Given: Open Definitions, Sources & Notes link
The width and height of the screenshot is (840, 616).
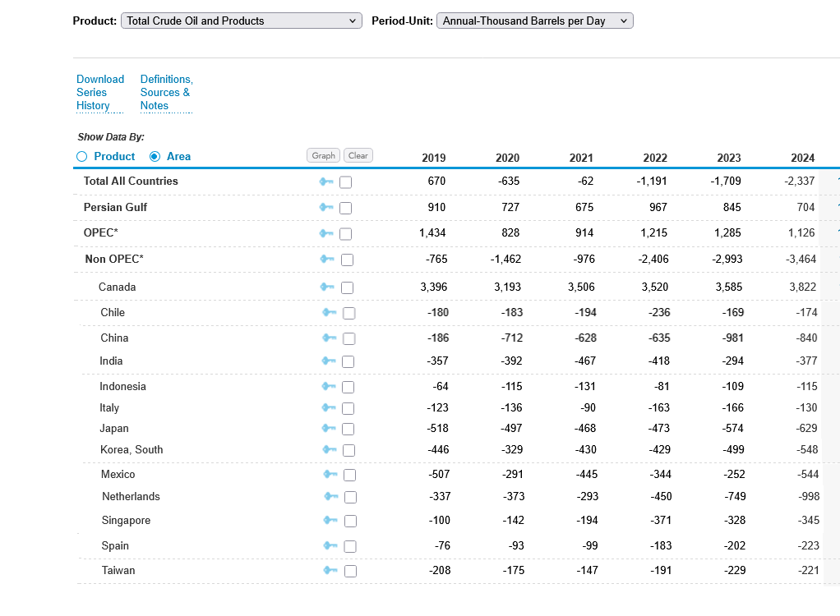Looking at the screenshot, I should pos(166,92).
